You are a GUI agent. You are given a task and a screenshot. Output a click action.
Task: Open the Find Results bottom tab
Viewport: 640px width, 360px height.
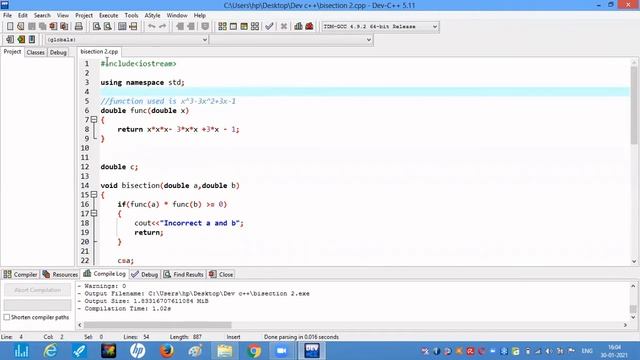[x=183, y=274]
